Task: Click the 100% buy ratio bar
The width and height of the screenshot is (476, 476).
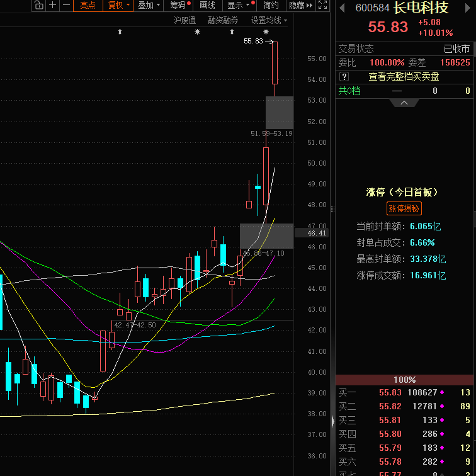Action: [405, 380]
